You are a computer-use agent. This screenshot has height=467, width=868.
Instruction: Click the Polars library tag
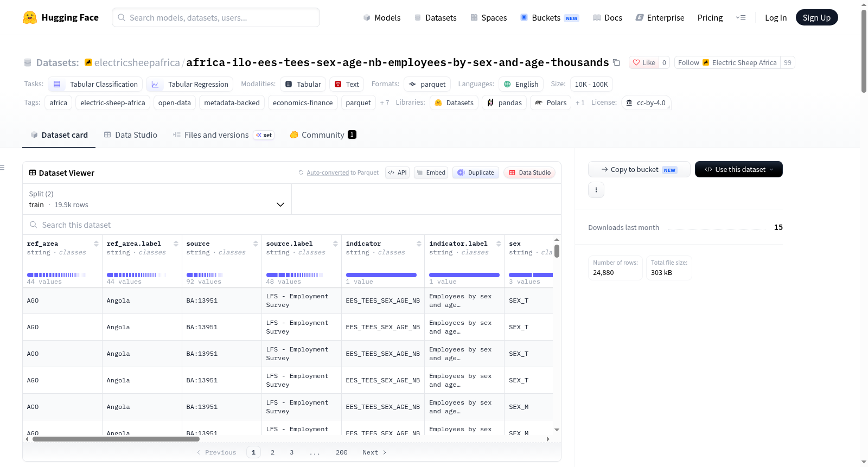551,103
